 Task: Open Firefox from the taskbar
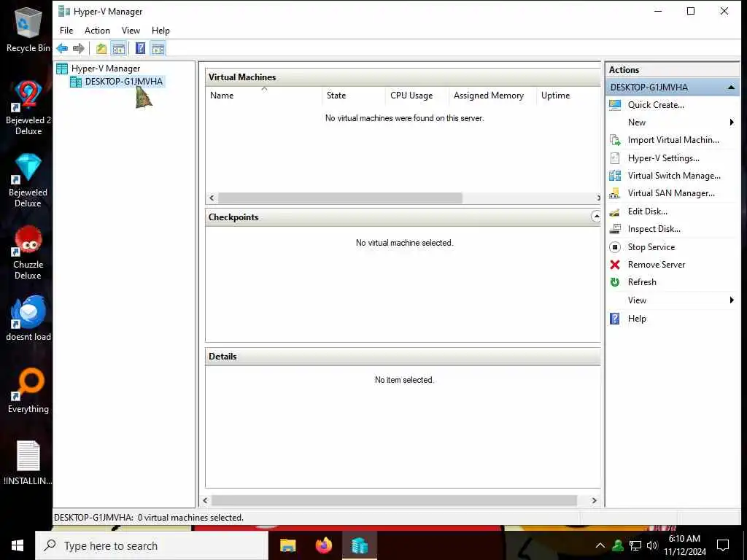324,545
